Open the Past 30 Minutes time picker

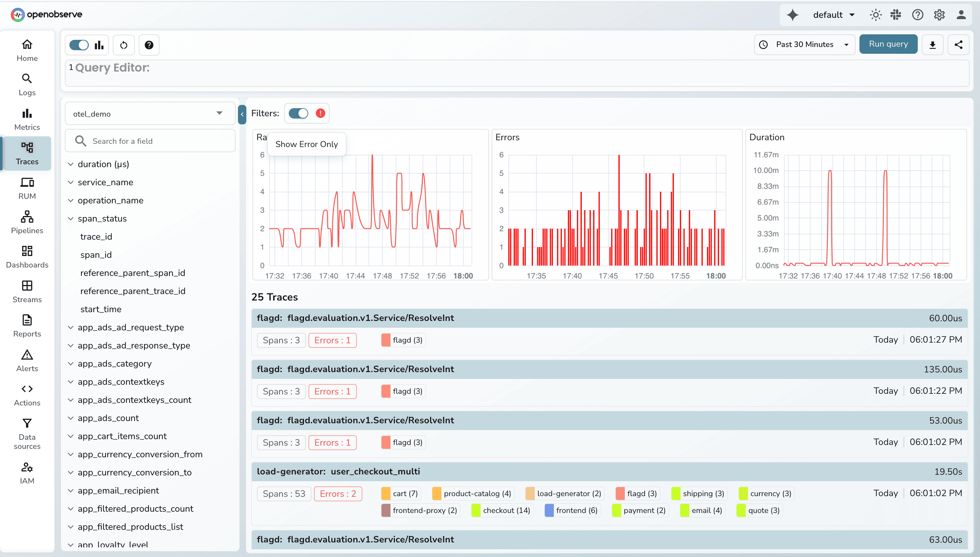[804, 45]
